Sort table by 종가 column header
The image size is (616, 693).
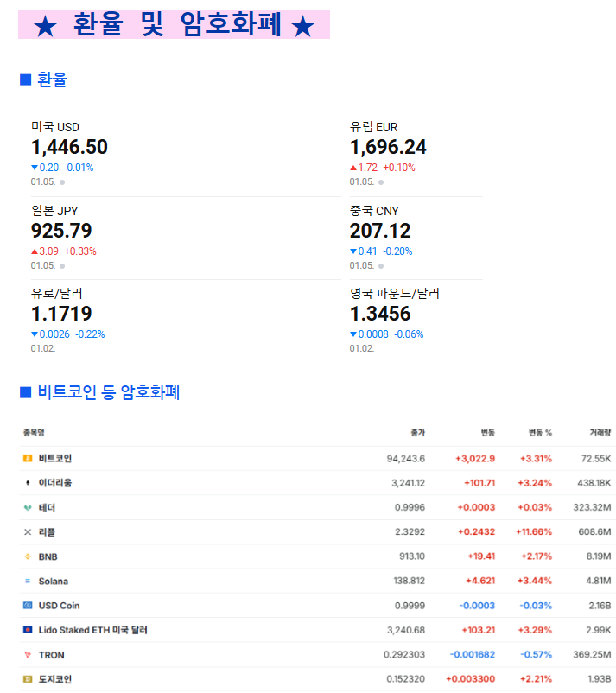pyautogui.click(x=417, y=432)
